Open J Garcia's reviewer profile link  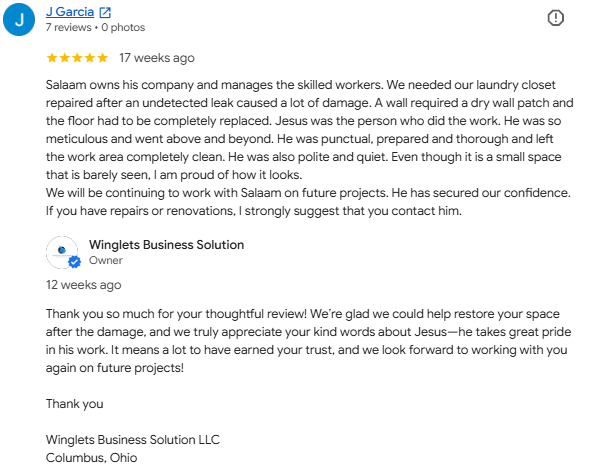(x=70, y=12)
